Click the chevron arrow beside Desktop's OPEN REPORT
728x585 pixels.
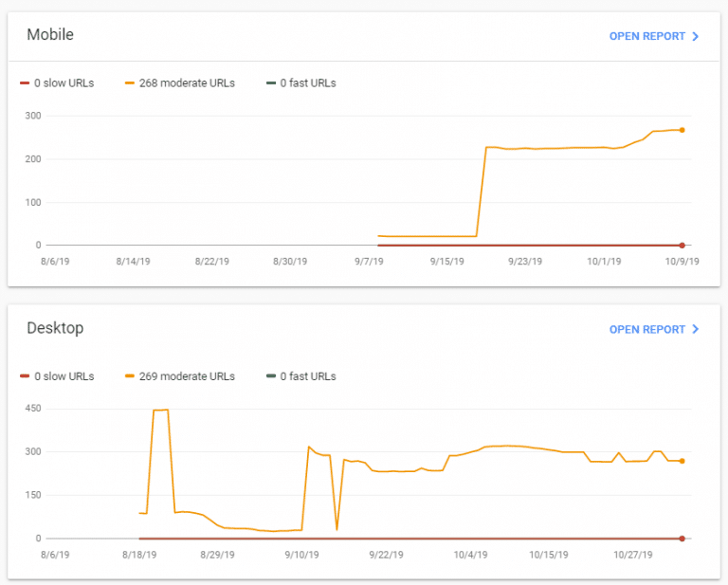click(696, 329)
